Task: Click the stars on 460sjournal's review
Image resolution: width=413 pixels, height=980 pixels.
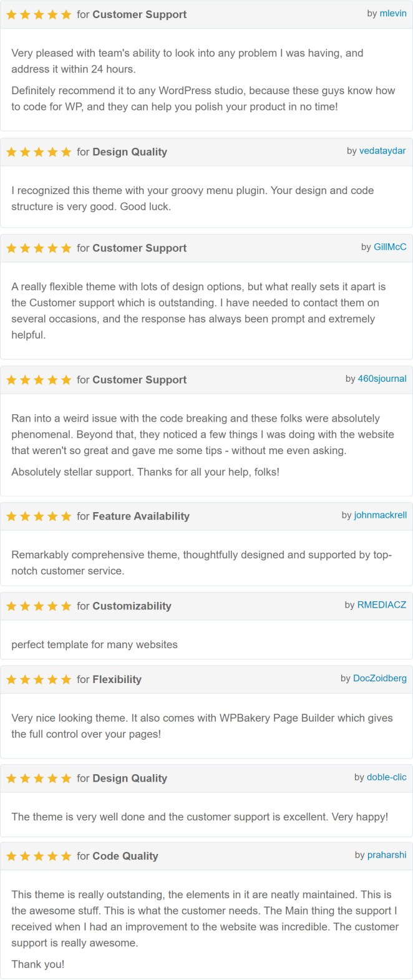Action: pos(39,379)
